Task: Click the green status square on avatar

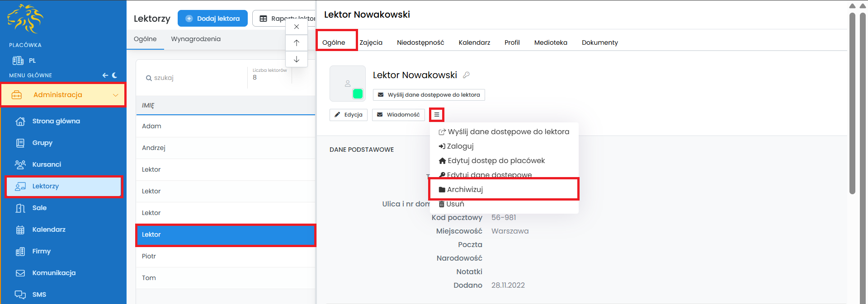Action: (358, 94)
